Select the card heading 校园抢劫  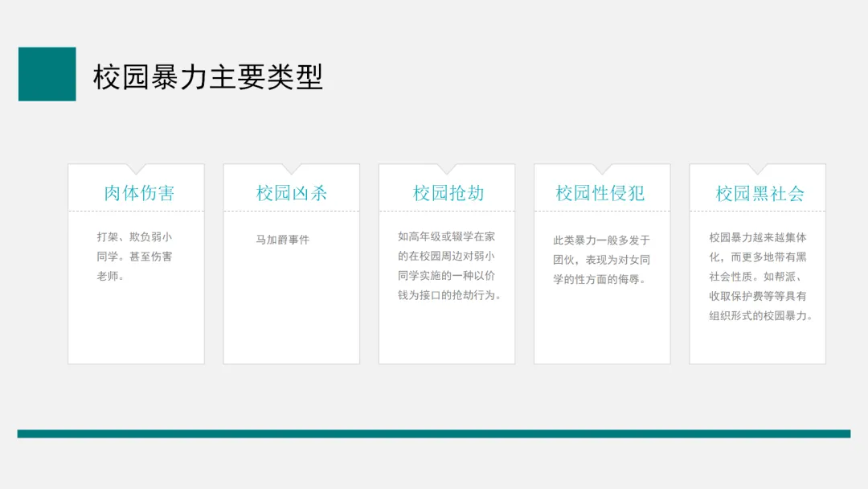tap(448, 193)
